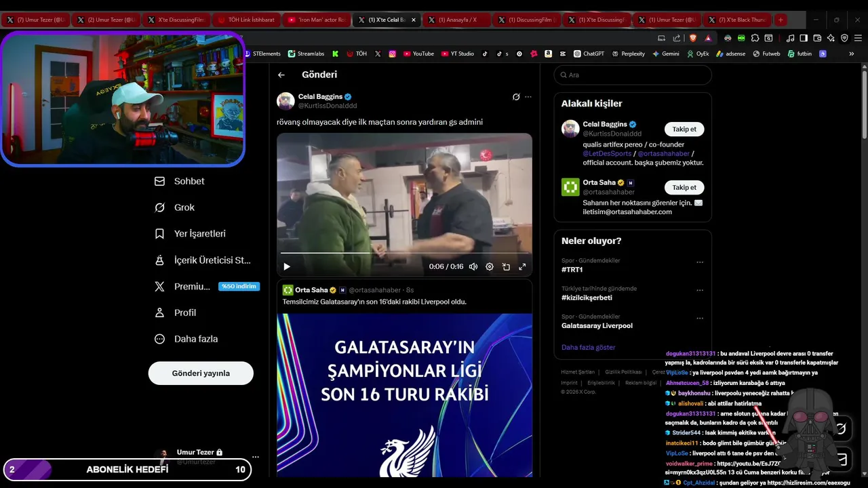Image resolution: width=868 pixels, height=488 pixels.
Task: Open Premium in the sidebar
Action: 207,286
